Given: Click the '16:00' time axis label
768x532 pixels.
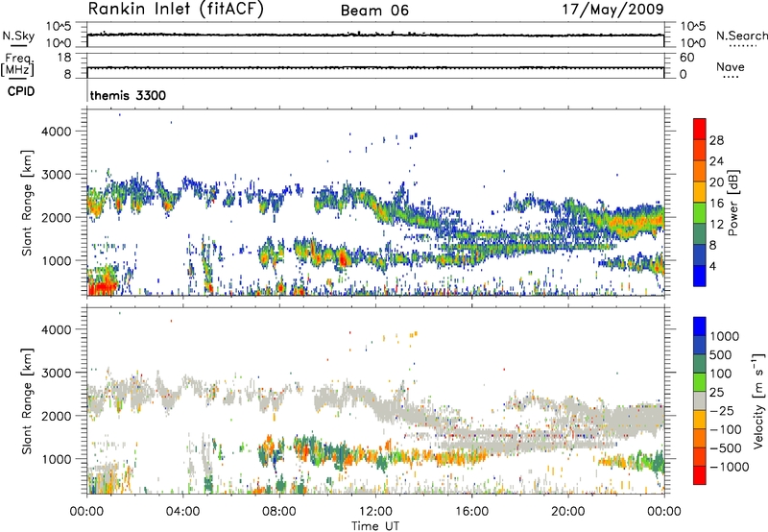Looking at the screenshot, I should tap(471, 512).
